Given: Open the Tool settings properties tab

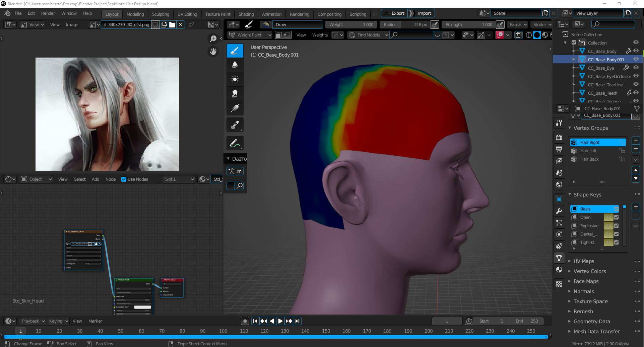Looking at the screenshot, I should (x=559, y=123).
